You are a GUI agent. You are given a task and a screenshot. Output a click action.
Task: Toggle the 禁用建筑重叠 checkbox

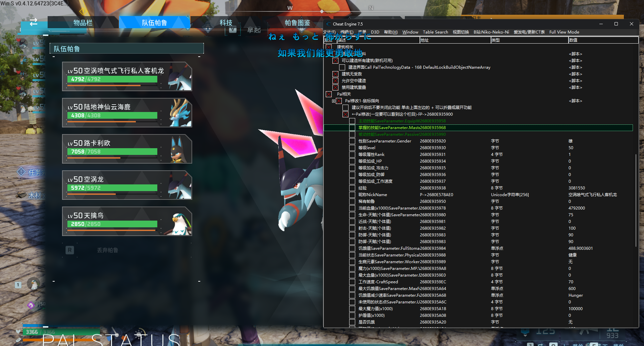[335, 88]
